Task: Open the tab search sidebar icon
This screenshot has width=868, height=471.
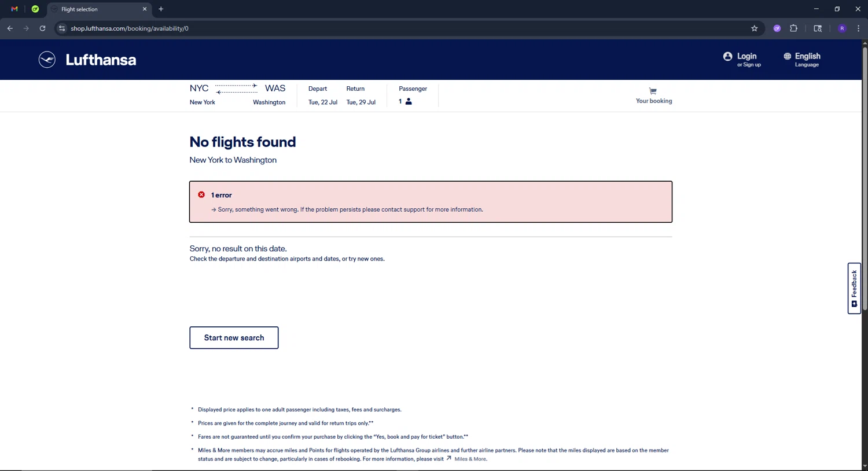Action: tap(818, 28)
